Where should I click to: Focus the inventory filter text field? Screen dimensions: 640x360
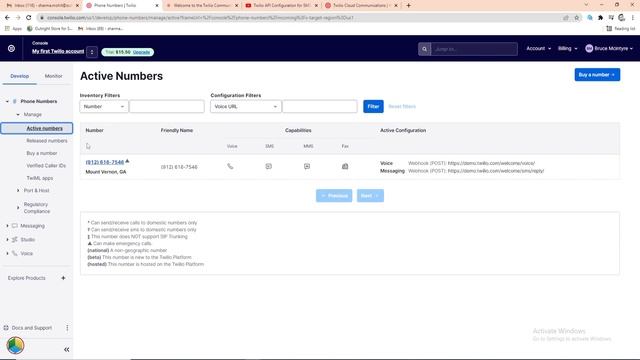[167, 107]
